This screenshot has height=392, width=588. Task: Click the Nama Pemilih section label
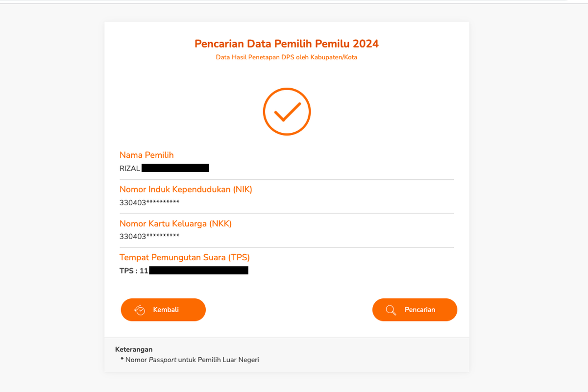(x=147, y=155)
